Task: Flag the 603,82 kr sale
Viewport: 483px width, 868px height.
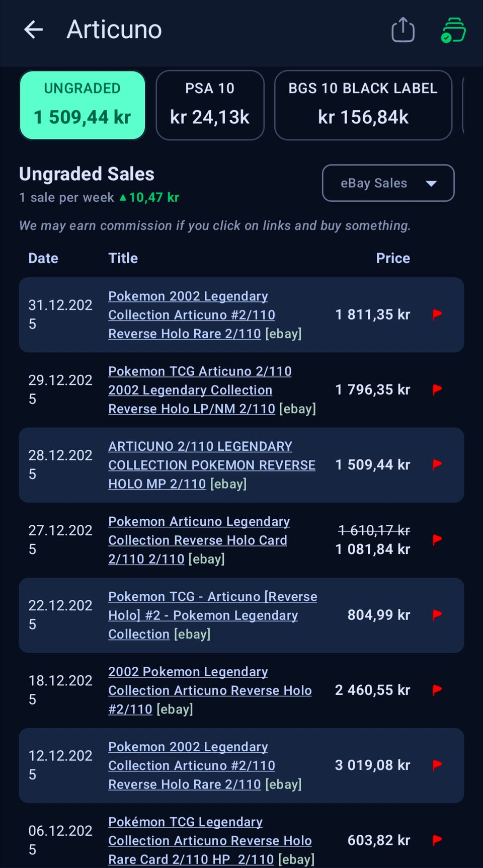Action: [x=437, y=840]
